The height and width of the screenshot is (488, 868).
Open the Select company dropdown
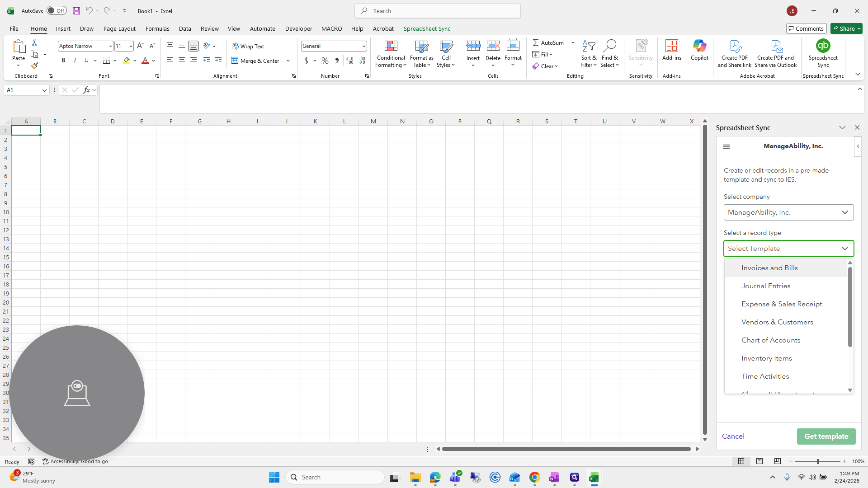[x=788, y=212]
